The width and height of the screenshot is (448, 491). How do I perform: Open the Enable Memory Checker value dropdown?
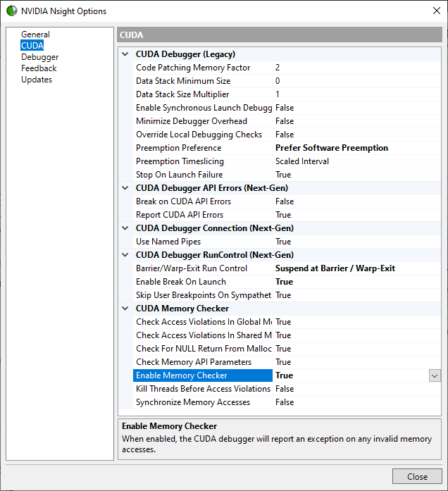(435, 375)
